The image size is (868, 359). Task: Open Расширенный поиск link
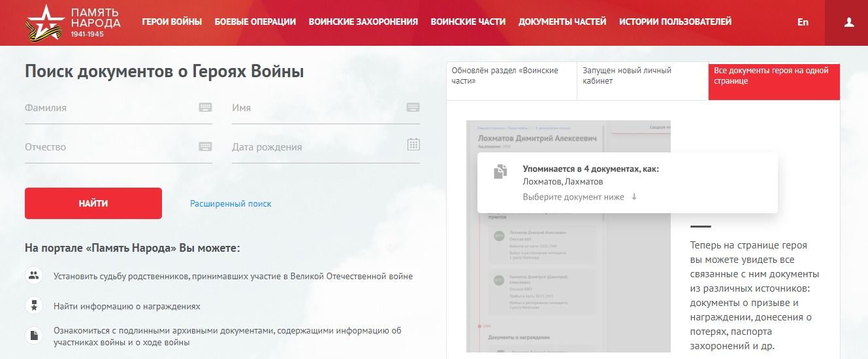point(231,203)
